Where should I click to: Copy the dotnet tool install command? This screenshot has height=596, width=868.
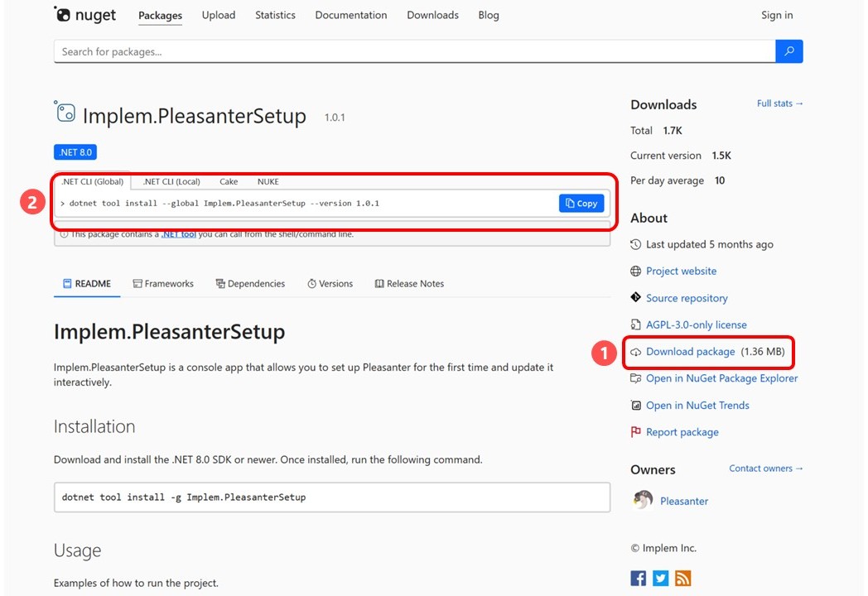tap(581, 204)
